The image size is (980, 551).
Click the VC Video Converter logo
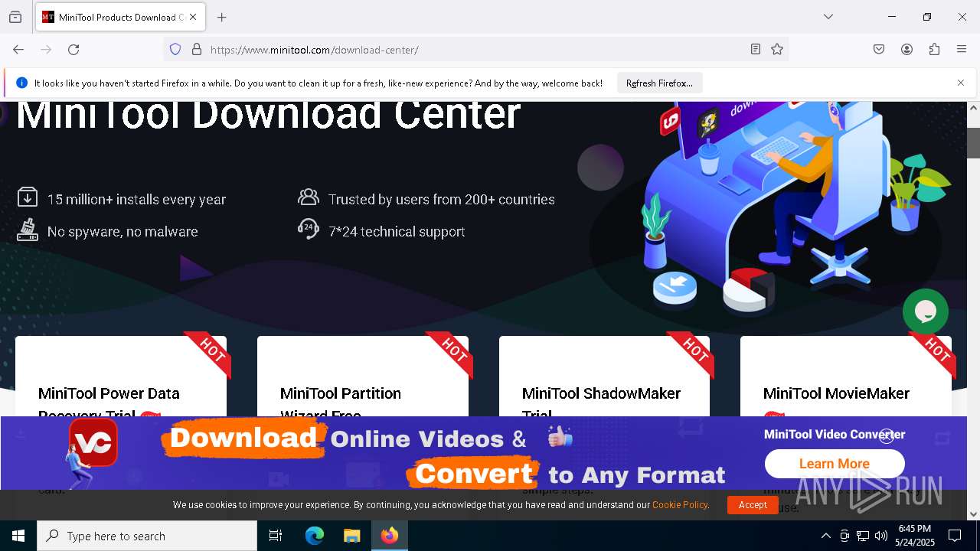pos(93,442)
